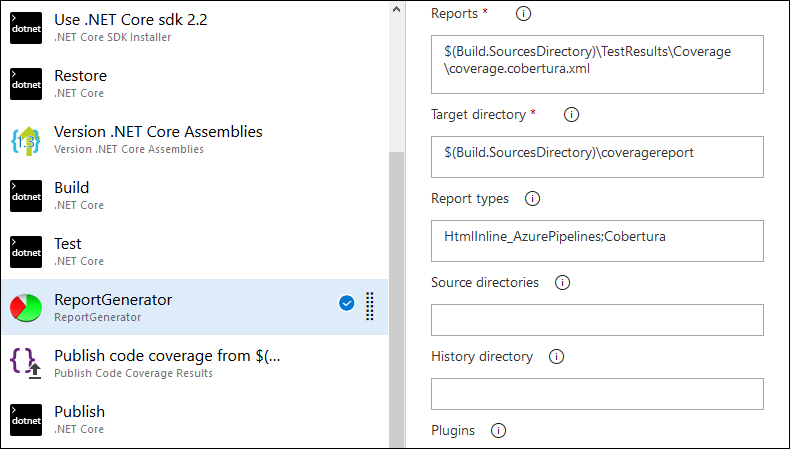Click the Report types input field

[x=597, y=241]
